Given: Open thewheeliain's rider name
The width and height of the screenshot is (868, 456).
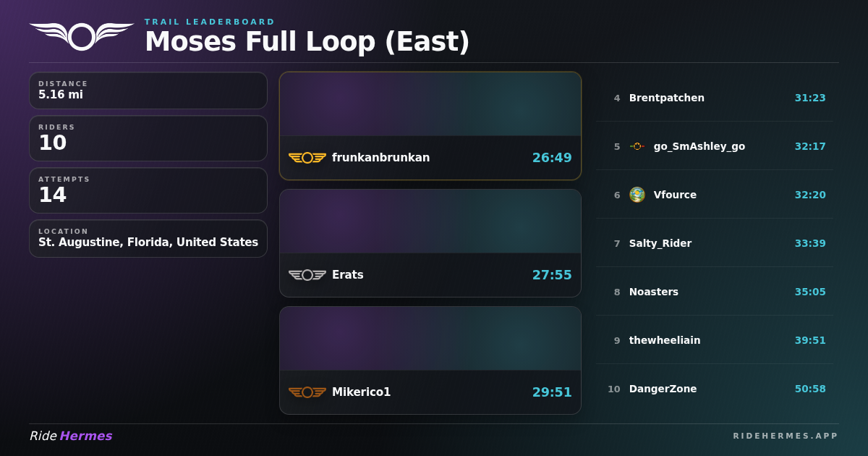Looking at the screenshot, I should click(x=665, y=340).
